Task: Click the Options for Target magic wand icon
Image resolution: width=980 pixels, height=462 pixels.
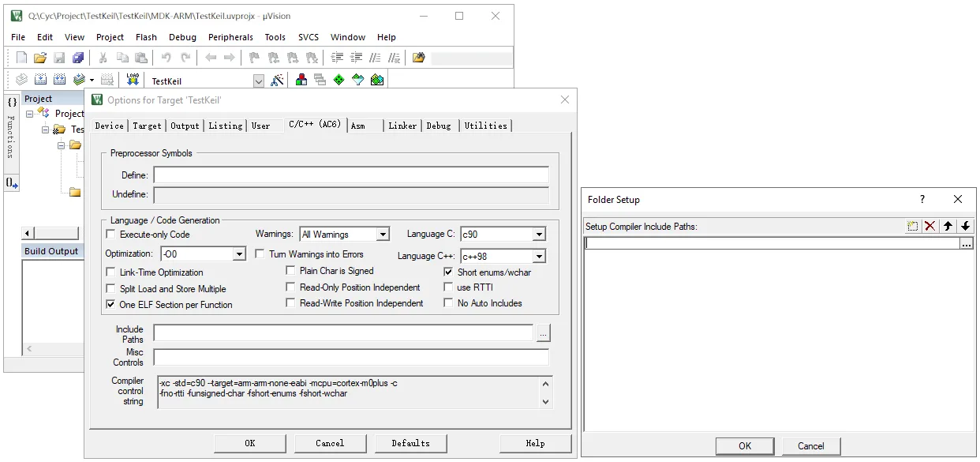Action: click(277, 80)
